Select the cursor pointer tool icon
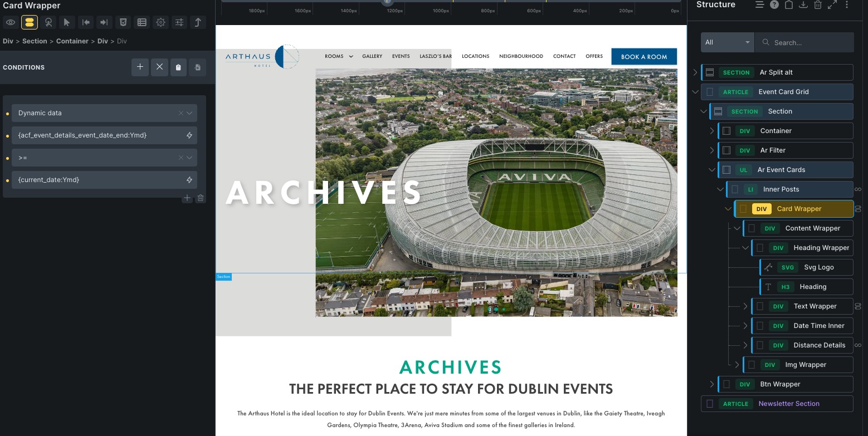Screen dimensions: 868x436 pyautogui.click(x=67, y=22)
